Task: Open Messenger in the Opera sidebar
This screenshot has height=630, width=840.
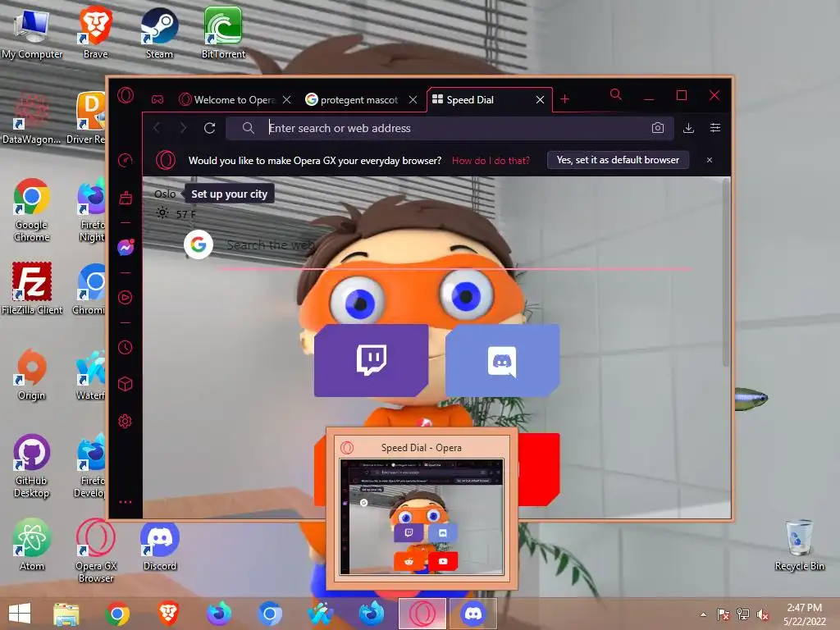Action: click(x=126, y=247)
